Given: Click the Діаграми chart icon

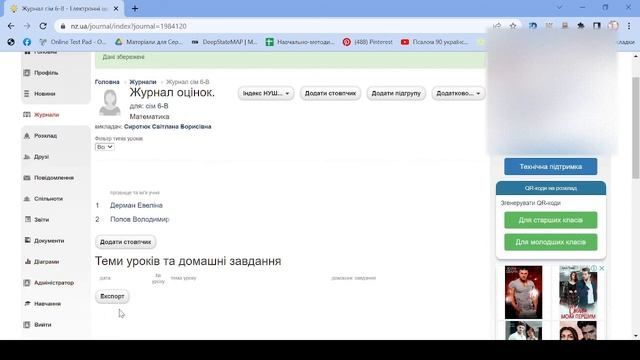Looking at the screenshot, I should point(27,261).
